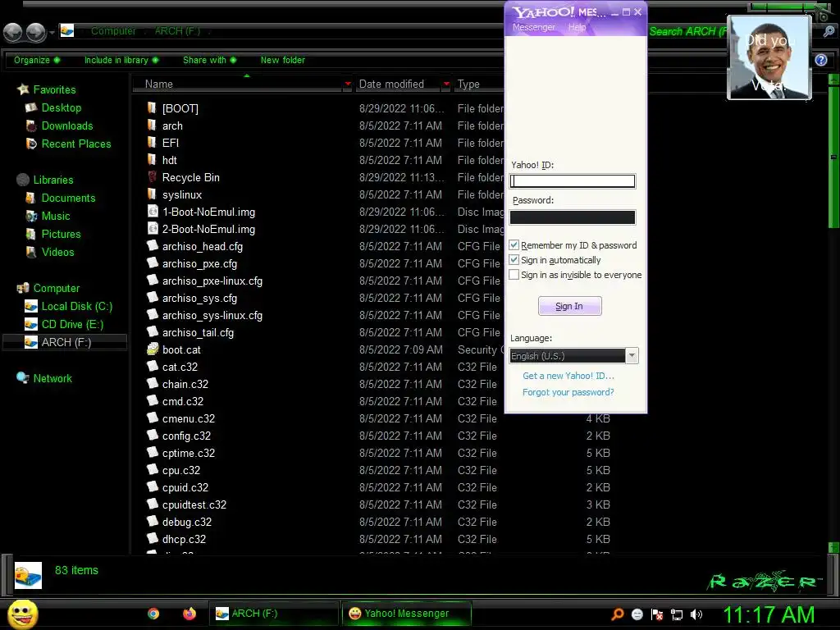Open the Help menu in Yahoo! Messenger

[x=577, y=27]
